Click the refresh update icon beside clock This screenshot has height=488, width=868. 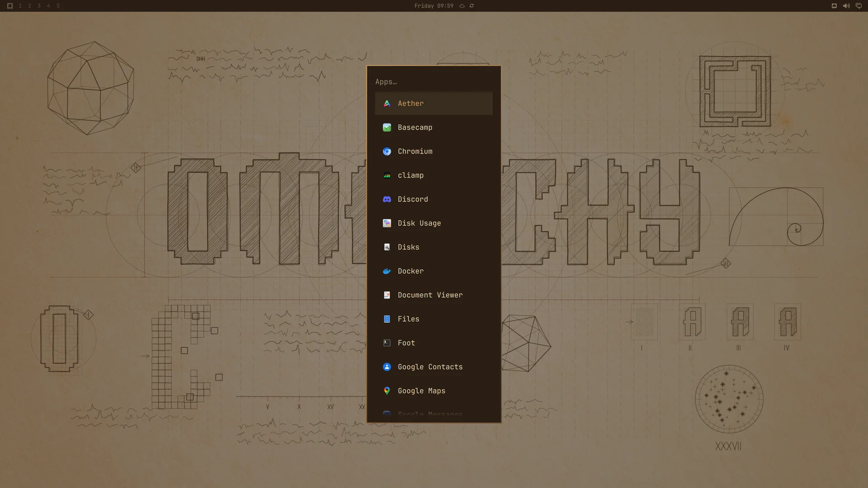pos(472,6)
